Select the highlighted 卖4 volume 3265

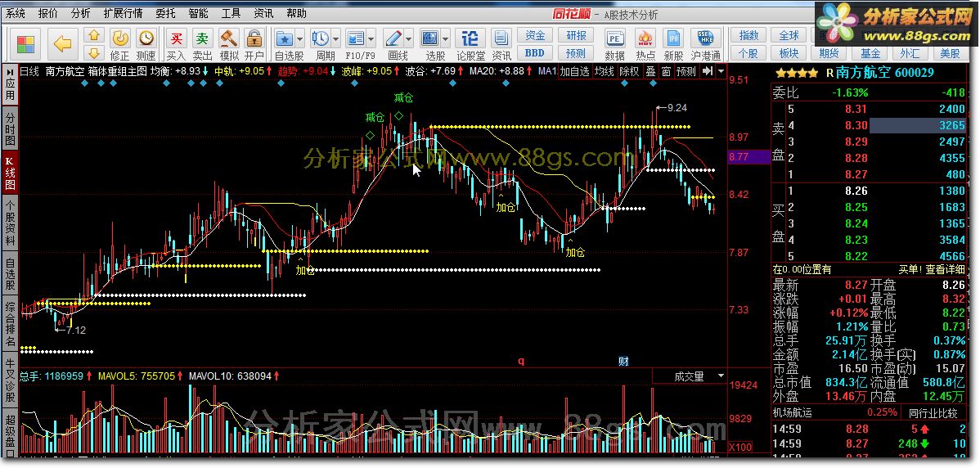[x=918, y=126]
